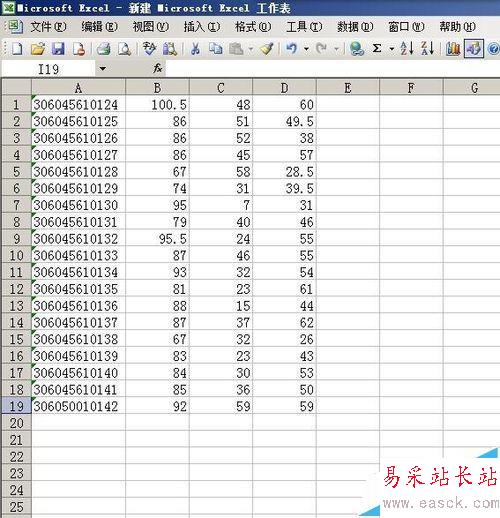Click the New blank workbook icon

pos(17,49)
